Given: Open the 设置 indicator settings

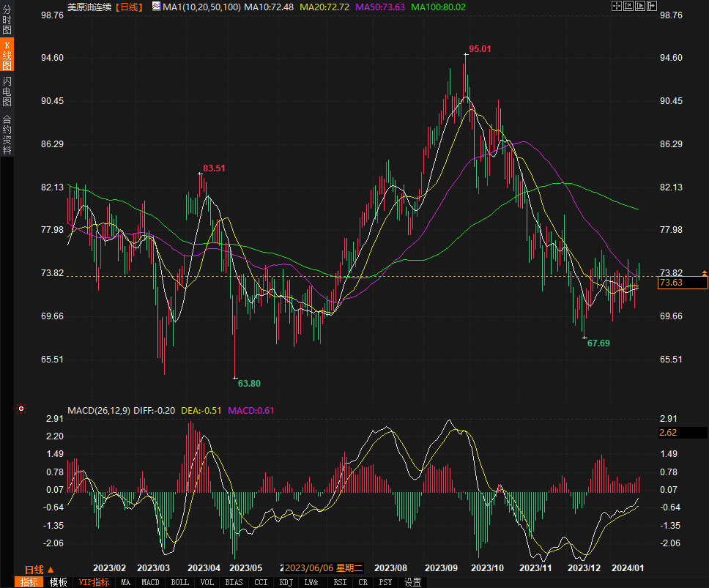Looking at the screenshot, I should tap(412, 582).
